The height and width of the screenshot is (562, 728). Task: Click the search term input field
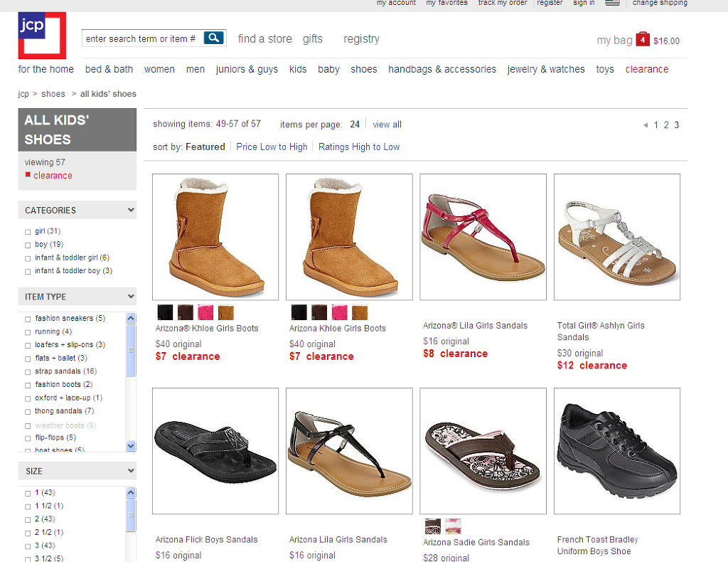pyautogui.click(x=142, y=38)
